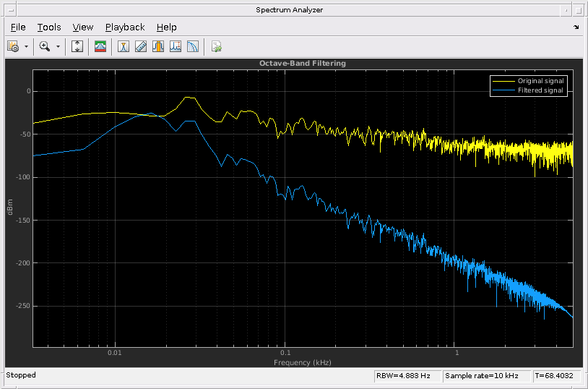Image resolution: width=588 pixels, height=389 pixels.
Task: Toggle Original signal text in legend
Action: click(x=540, y=81)
